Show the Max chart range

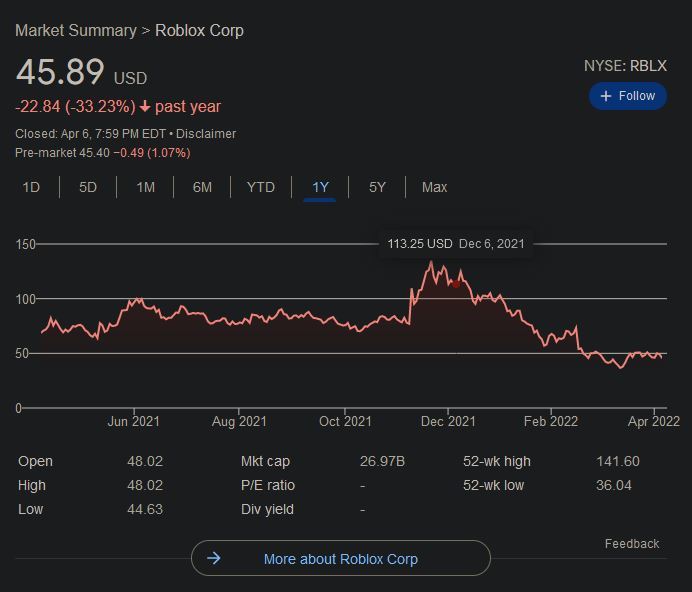point(434,187)
